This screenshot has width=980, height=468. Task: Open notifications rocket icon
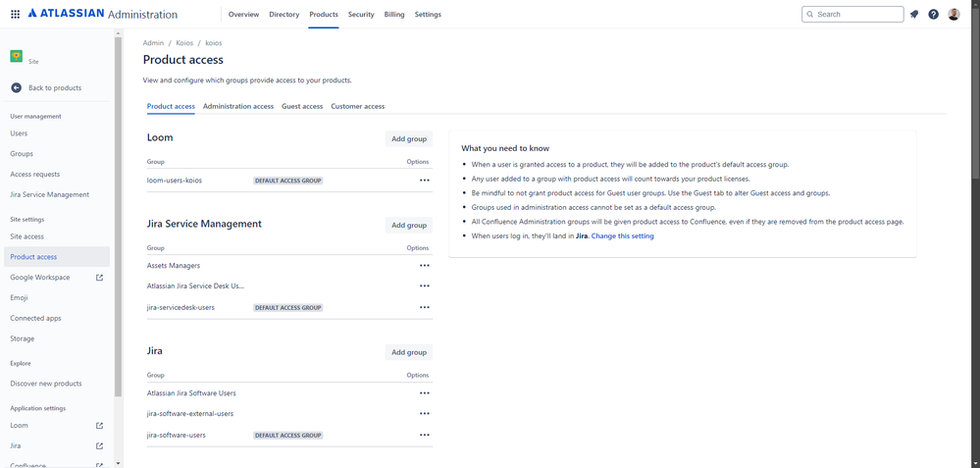click(x=913, y=14)
